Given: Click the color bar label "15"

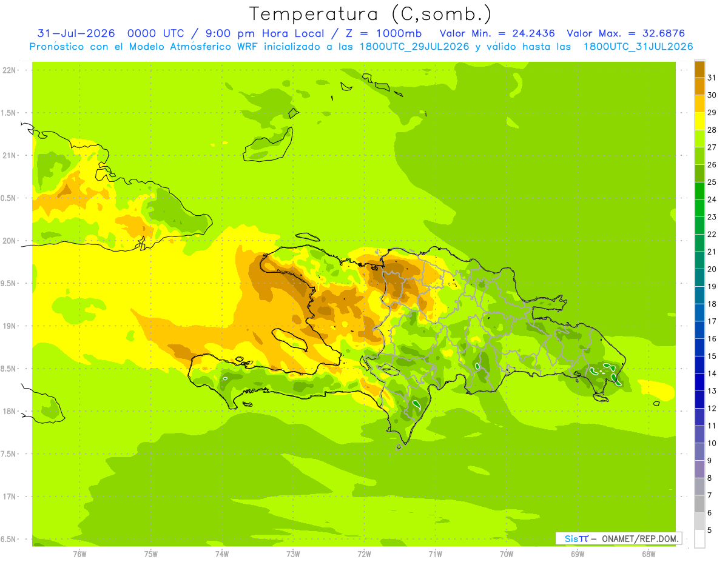Looking at the screenshot, I should point(712,356).
